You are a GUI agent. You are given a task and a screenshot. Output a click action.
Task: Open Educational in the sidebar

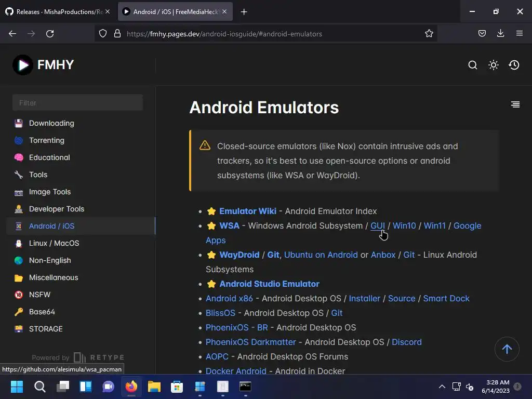pos(49,157)
